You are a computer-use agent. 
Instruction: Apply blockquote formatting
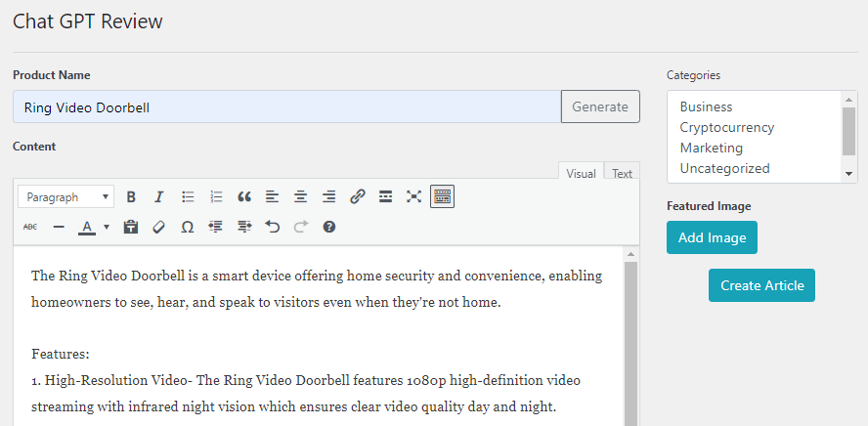click(244, 196)
